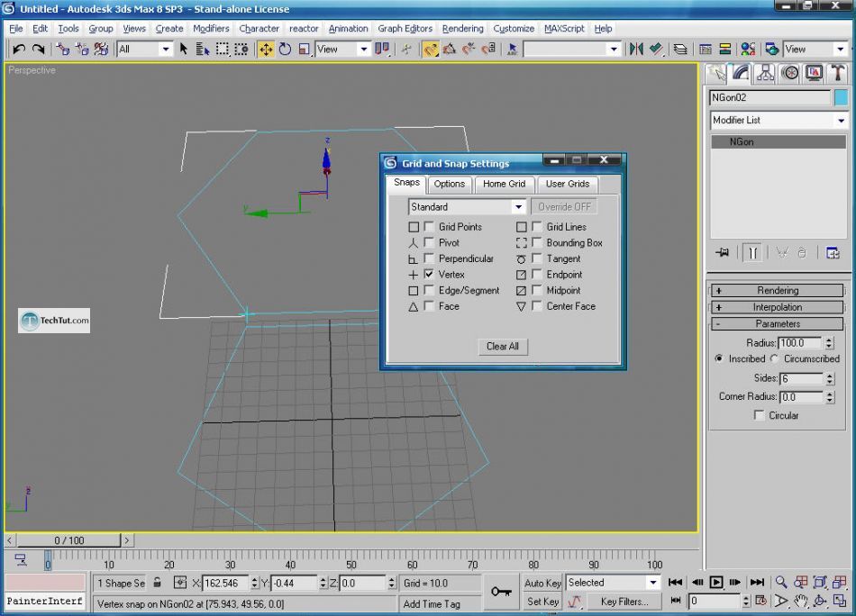The height and width of the screenshot is (616, 856).
Task: Open the Utilities hammer panel
Action: click(838, 73)
